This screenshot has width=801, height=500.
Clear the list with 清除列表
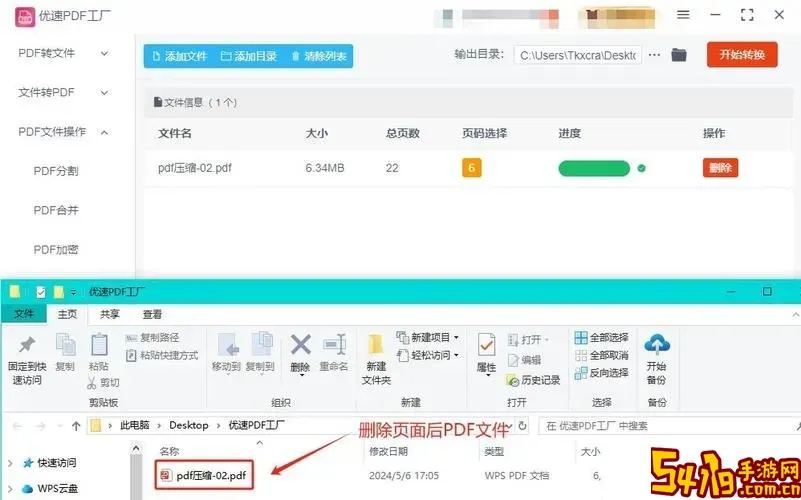coord(319,56)
